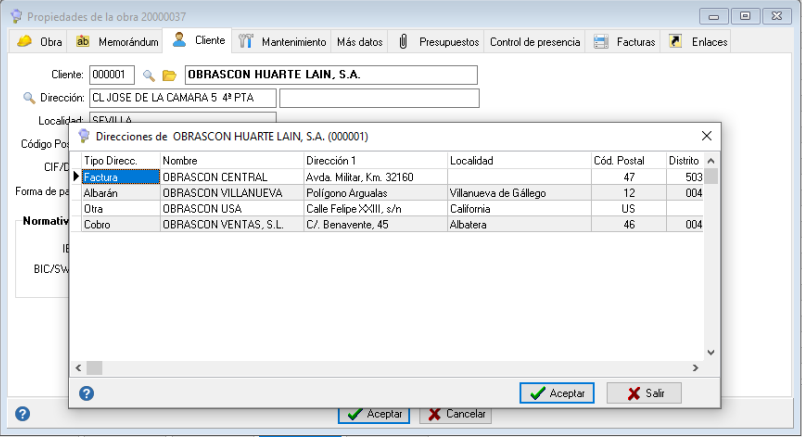The width and height of the screenshot is (802, 437).
Task: Close the Direcciones dialog with X
Action: click(x=706, y=136)
